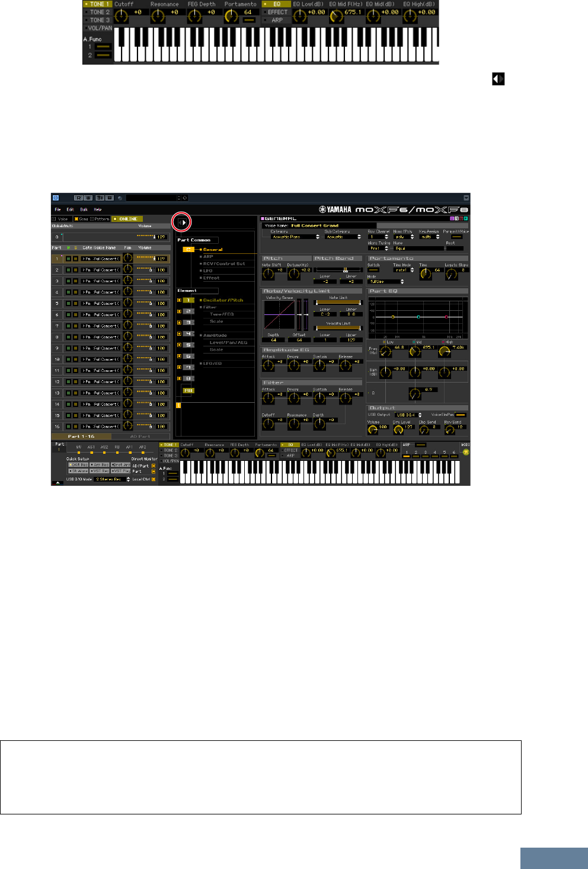Image resolution: width=588 pixels, height=869 pixels.
Task: Click the Pitch Bend Lower value field
Action: (x=325, y=282)
